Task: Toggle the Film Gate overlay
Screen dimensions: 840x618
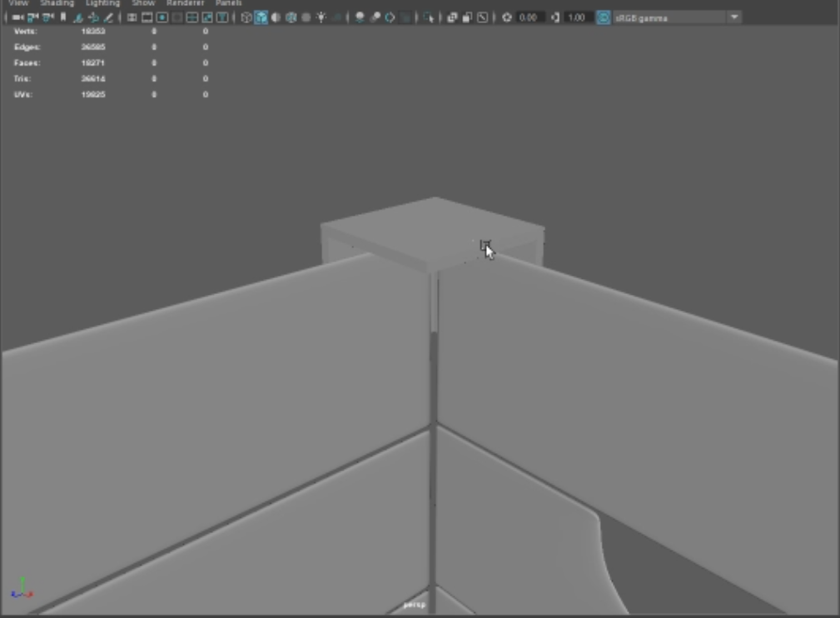Action: pyautogui.click(x=147, y=17)
